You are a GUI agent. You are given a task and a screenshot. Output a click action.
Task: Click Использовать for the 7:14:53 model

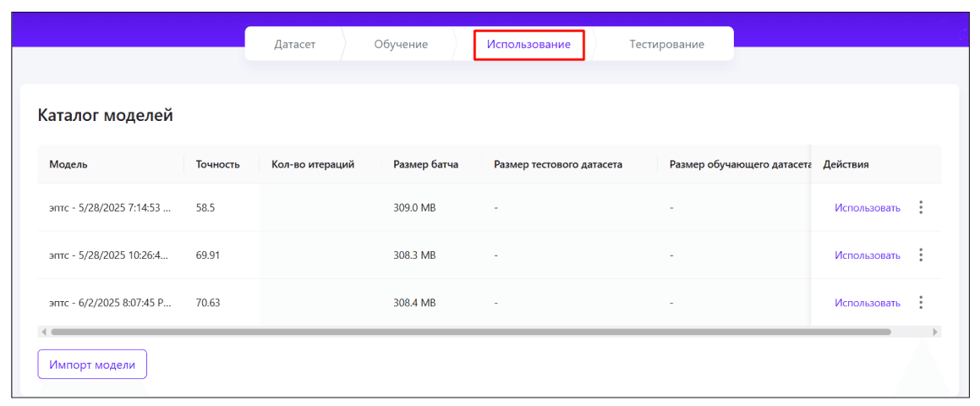click(868, 207)
